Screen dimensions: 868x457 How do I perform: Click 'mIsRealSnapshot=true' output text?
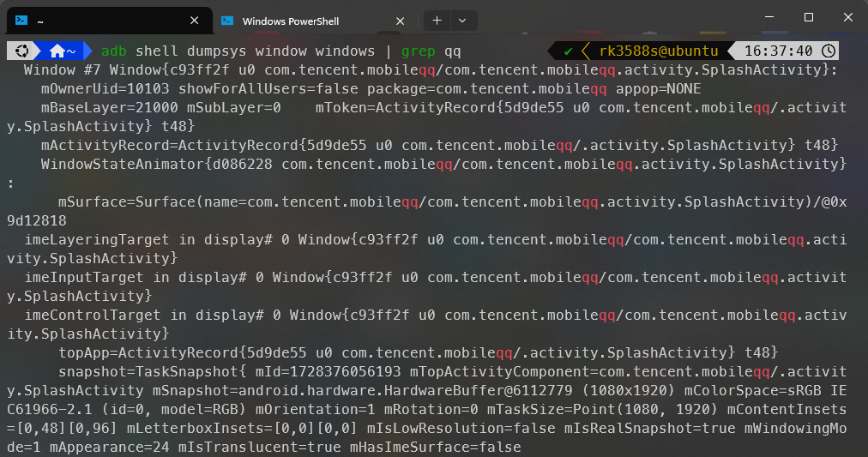pos(650,428)
